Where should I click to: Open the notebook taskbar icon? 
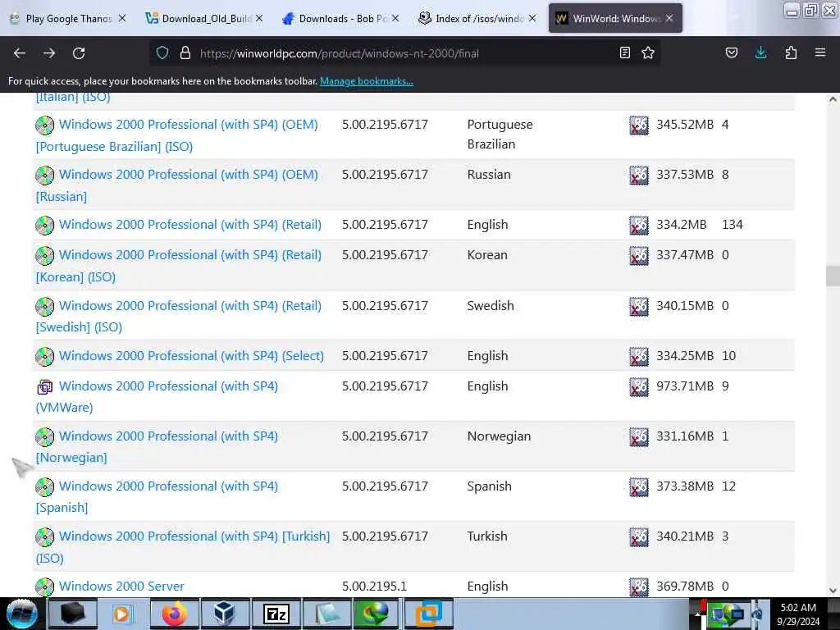coord(327,614)
